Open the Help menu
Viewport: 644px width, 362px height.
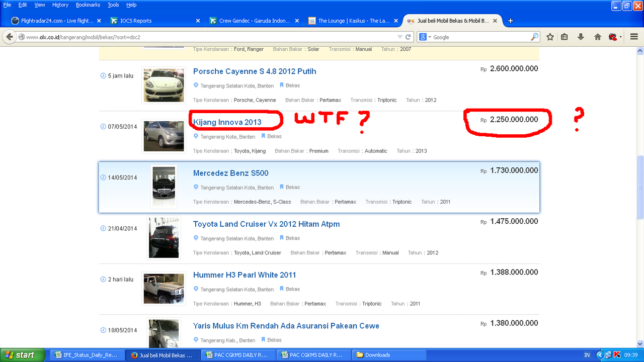131,5
